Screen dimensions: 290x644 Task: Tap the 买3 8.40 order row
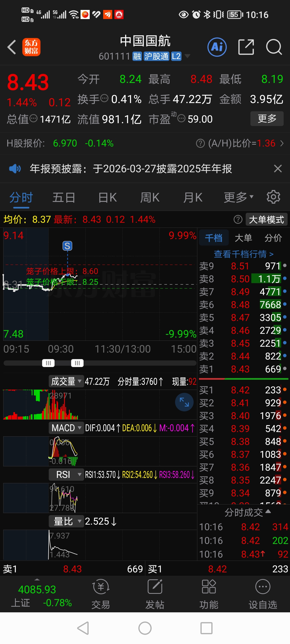243,416
